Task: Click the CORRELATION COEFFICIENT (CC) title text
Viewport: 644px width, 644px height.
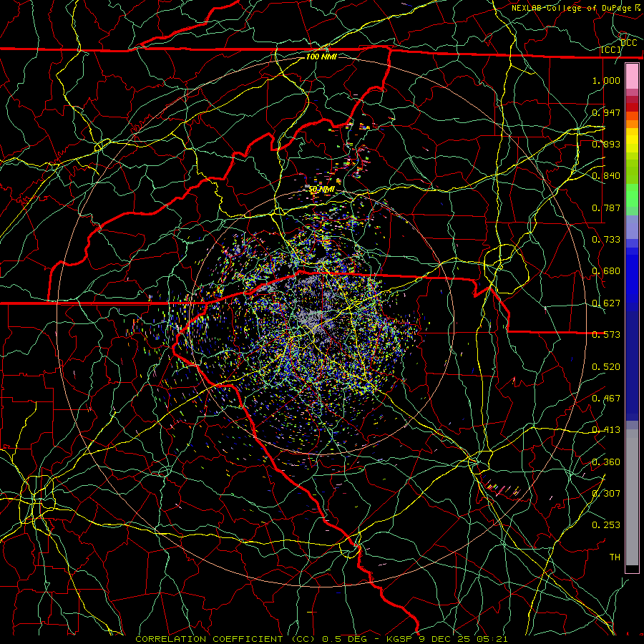Action: (225, 639)
